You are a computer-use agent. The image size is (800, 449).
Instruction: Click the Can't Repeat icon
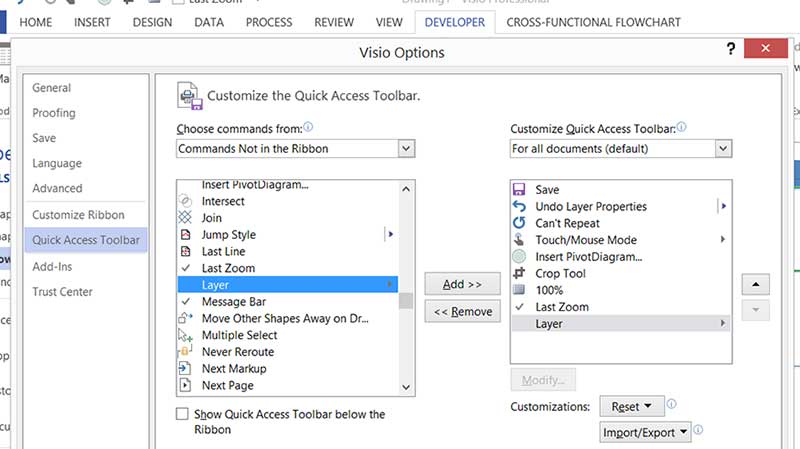click(x=519, y=223)
